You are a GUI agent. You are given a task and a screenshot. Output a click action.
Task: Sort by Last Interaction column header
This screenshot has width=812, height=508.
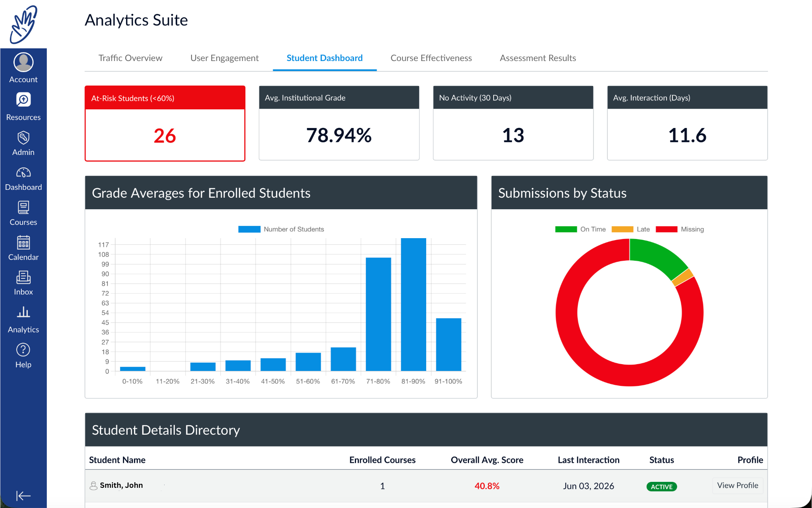click(x=588, y=460)
